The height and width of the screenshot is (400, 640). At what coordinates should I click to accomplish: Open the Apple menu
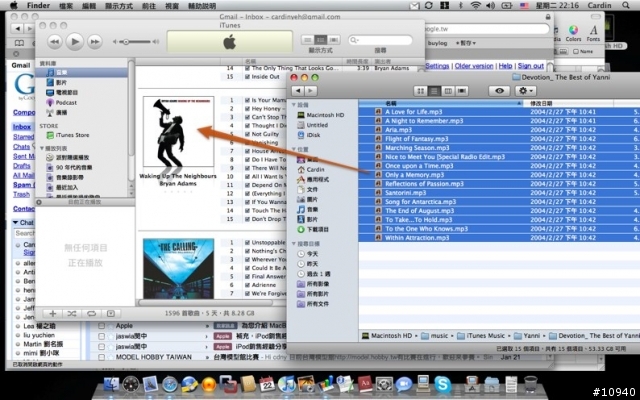13,5
